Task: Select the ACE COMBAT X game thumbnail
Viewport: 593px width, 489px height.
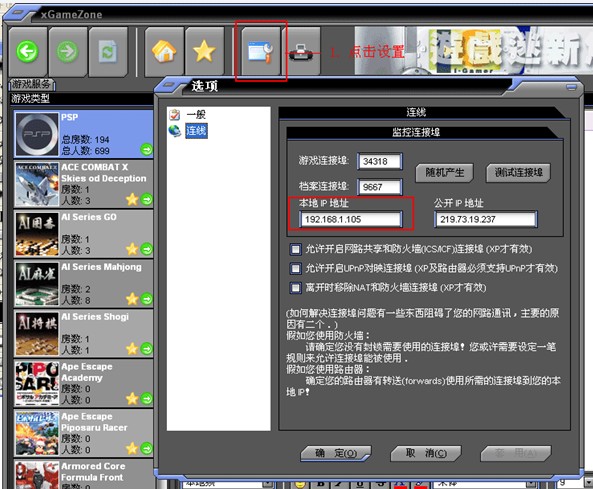Action: (x=37, y=184)
